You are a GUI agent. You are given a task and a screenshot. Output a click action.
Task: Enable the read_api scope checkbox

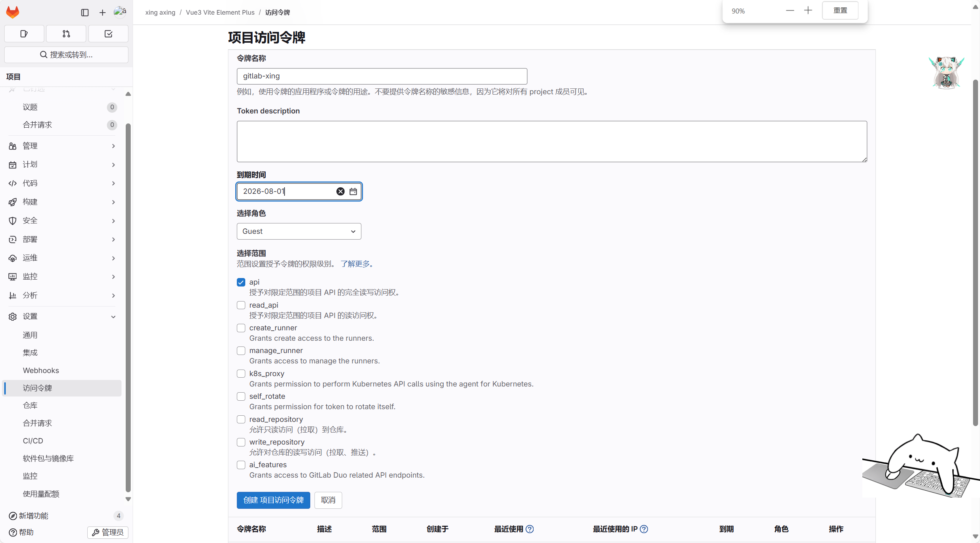pos(241,305)
